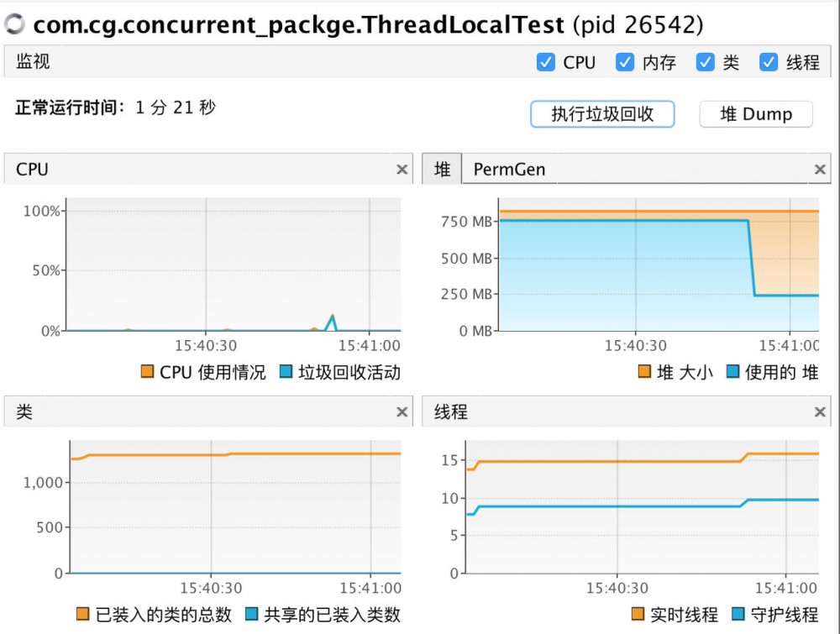Screen dimensions: 840x634
Task: Click the 已装入的类的总数 legend icon
Action: (x=84, y=614)
